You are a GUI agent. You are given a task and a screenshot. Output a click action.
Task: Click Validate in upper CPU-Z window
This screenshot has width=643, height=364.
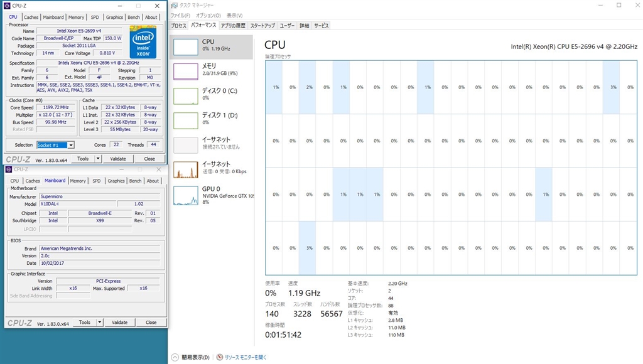118,159
